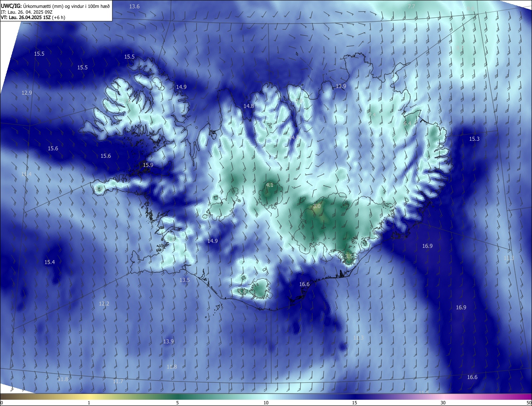The height and width of the screenshot is (406, 532).
Task: Click the colorbar tick label 5
Action: click(177, 403)
